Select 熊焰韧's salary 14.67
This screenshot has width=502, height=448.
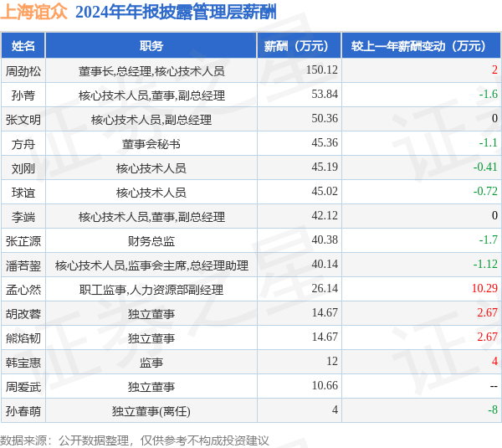click(325, 337)
